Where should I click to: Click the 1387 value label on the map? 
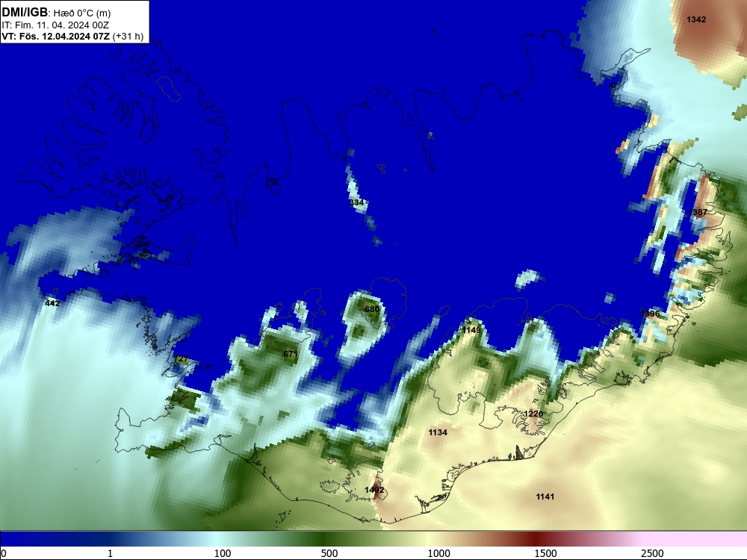698,212
